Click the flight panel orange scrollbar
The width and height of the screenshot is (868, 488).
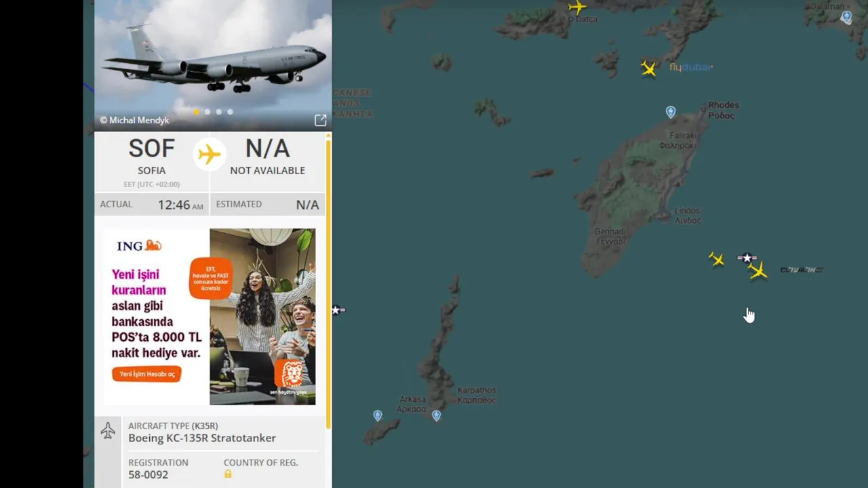[328, 281]
